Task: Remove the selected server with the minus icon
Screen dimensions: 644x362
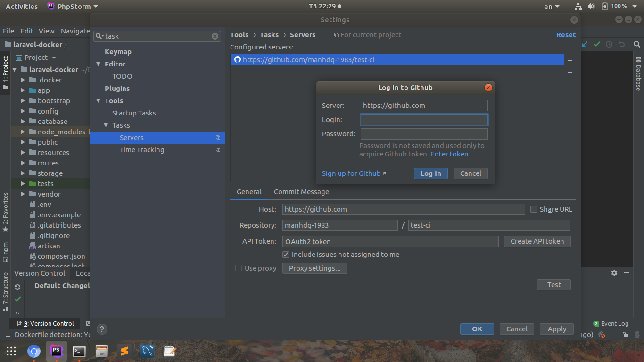Action: tap(570, 72)
